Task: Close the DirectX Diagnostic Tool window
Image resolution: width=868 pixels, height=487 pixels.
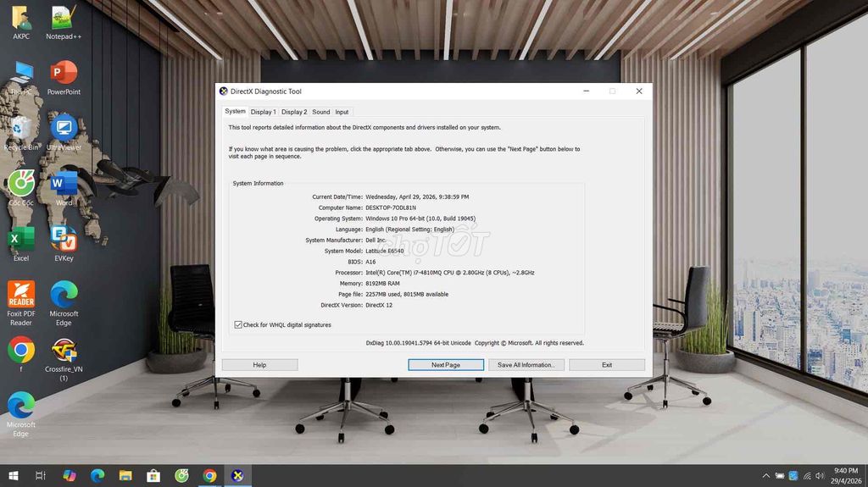Action: [639, 91]
